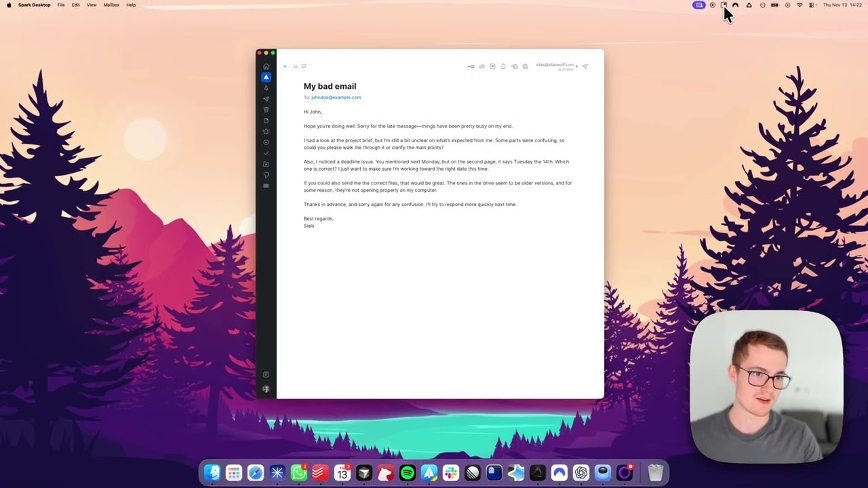
Task: Select the Inbox icon in the sidebar
Action: [x=266, y=77]
